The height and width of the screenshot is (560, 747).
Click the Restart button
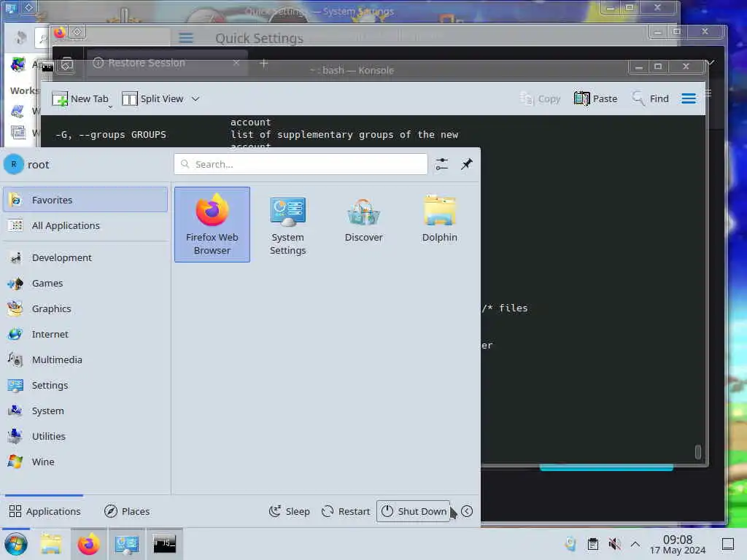[346, 511]
